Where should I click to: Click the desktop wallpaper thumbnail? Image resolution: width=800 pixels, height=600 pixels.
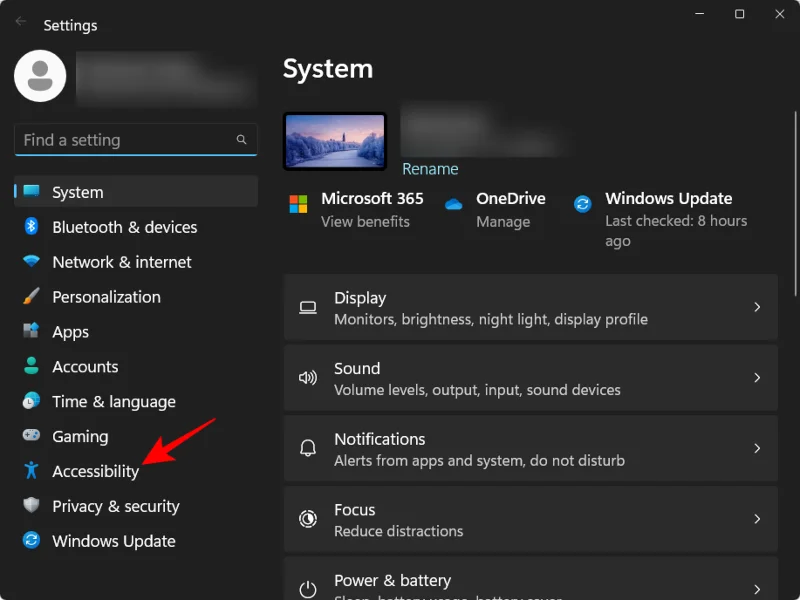point(335,141)
